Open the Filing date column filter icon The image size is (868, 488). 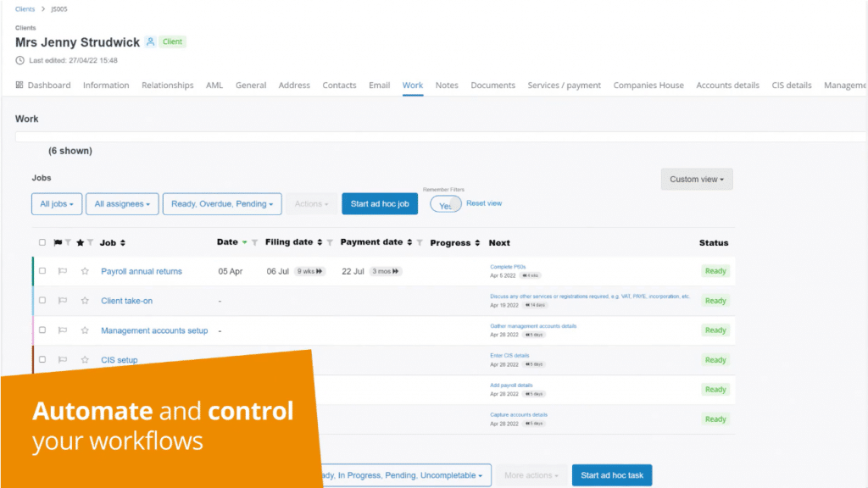tap(330, 243)
